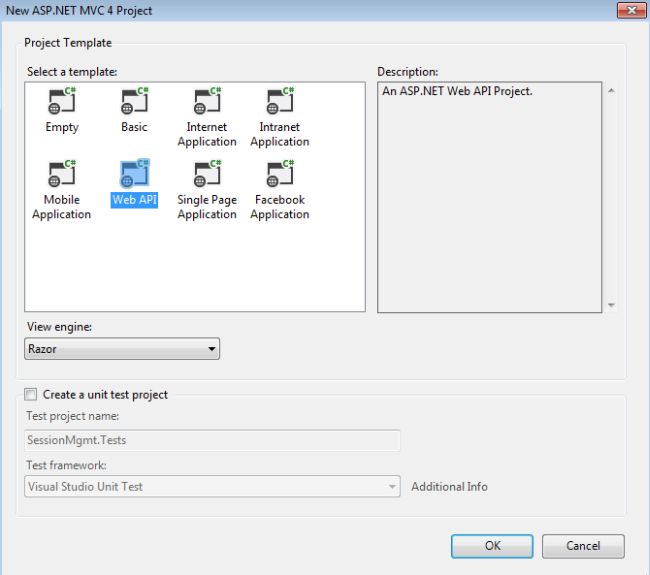Pick the Mobile Application template icon
This screenshot has height=575, width=650.
tap(62, 174)
